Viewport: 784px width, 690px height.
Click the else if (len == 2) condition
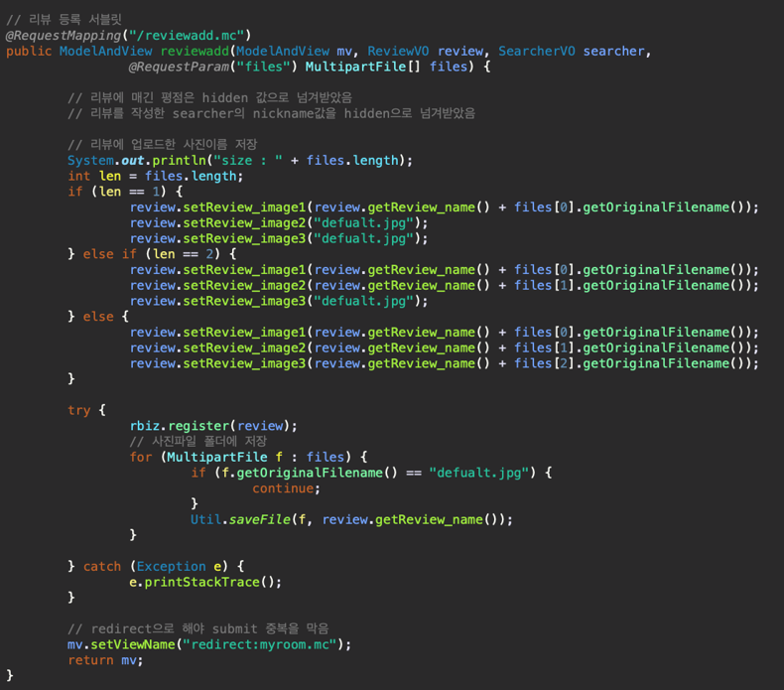(164, 254)
